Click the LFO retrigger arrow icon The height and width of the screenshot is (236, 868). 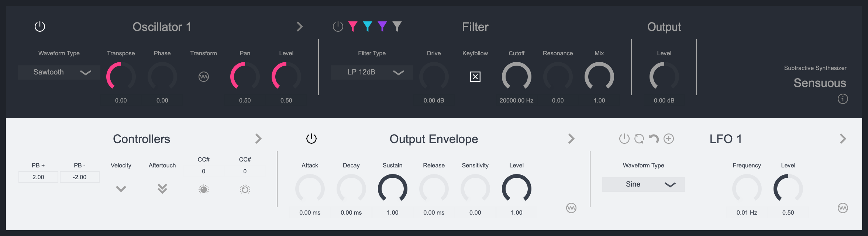coord(654,139)
